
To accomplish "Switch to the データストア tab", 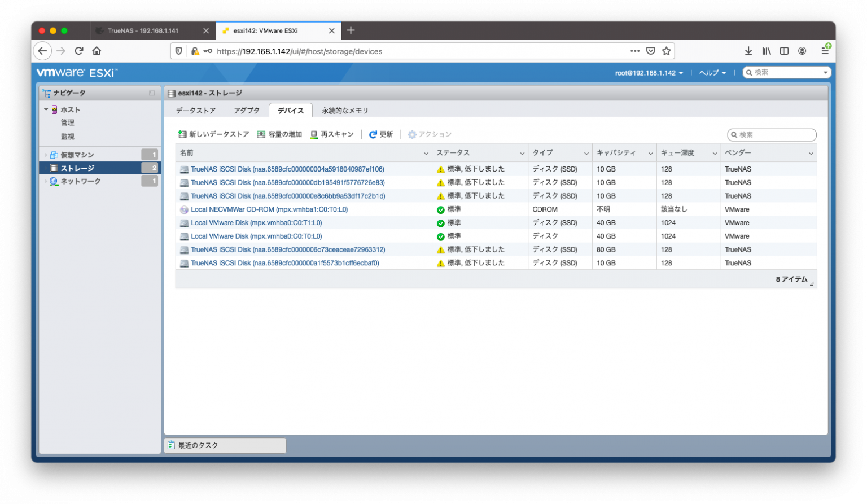I will click(196, 110).
